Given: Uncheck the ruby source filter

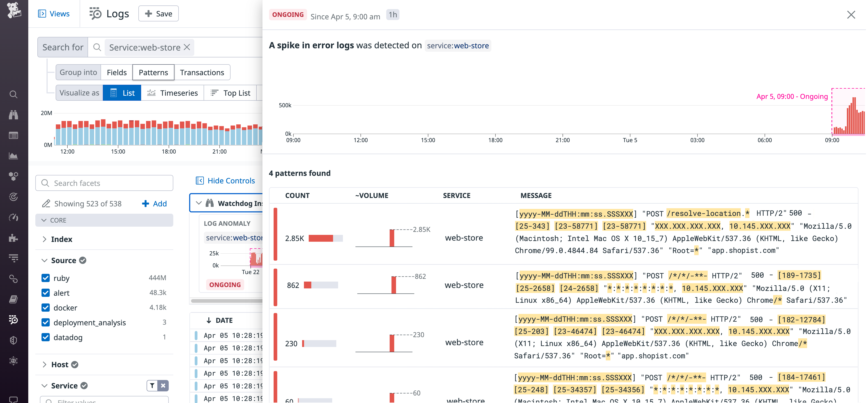Looking at the screenshot, I should click(46, 278).
